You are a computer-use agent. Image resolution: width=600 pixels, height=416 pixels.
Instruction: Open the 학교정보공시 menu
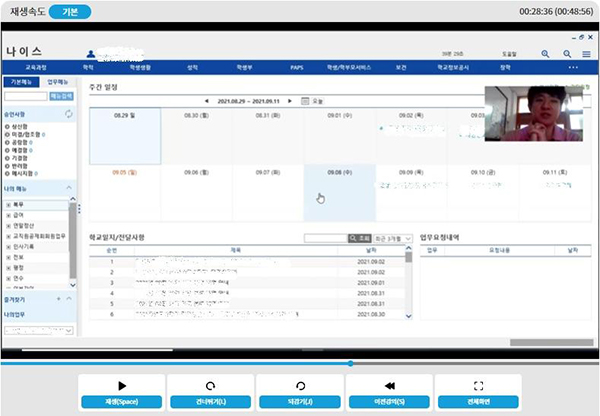[453, 67]
